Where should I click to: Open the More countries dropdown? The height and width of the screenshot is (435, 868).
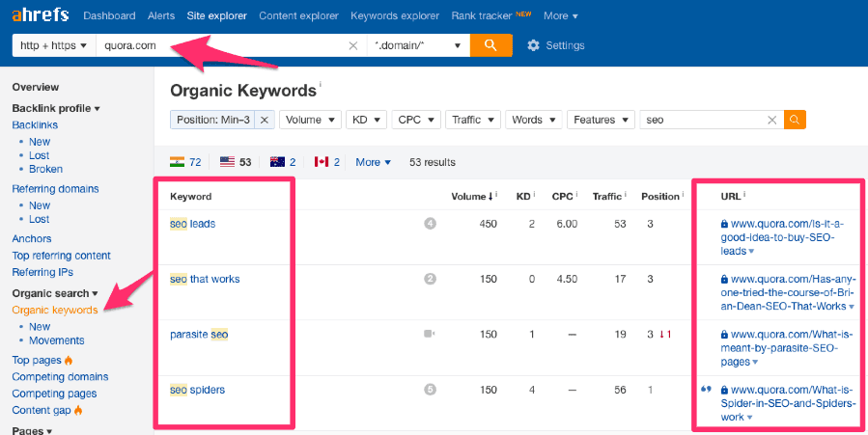pos(373,162)
